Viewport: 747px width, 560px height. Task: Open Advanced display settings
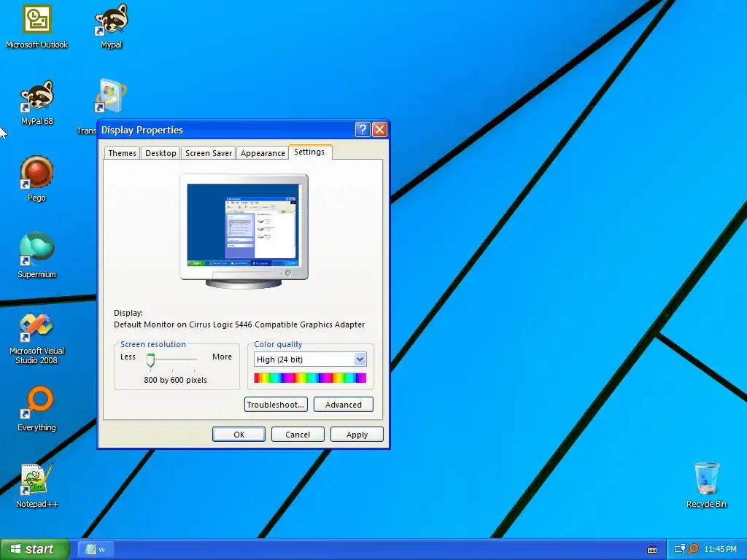[343, 404]
